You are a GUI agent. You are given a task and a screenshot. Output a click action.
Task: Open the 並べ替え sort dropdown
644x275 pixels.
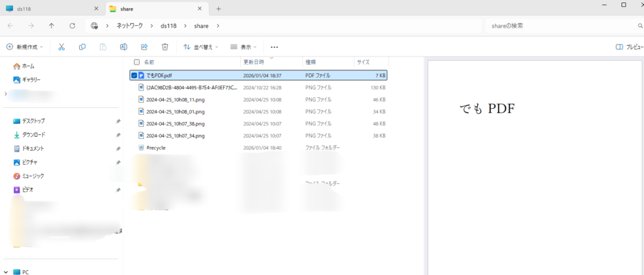tap(201, 47)
